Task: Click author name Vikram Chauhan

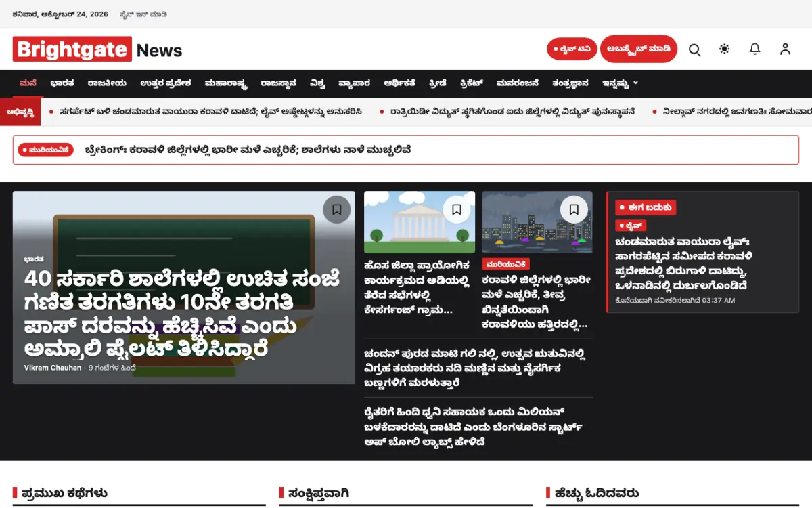Action: click(x=53, y=368)
